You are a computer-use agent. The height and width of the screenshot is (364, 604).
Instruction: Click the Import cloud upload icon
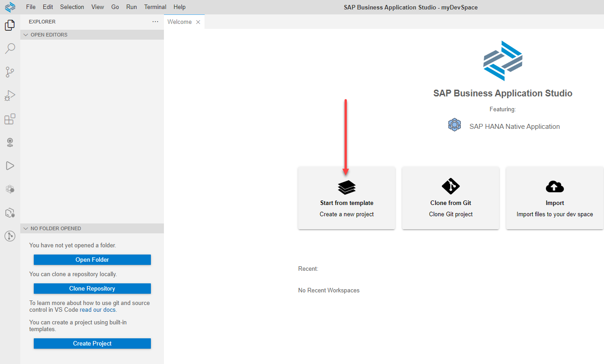click(554, 186)
